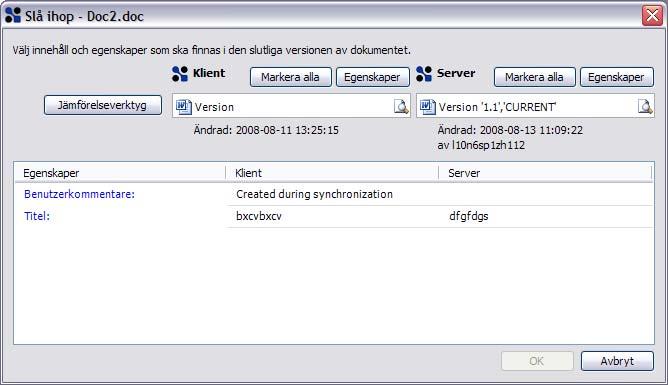Viewport: 668px width, 385px height.
Task: Select the Server Version '1.1','CURRENT' field
Action: click(536, 106)
